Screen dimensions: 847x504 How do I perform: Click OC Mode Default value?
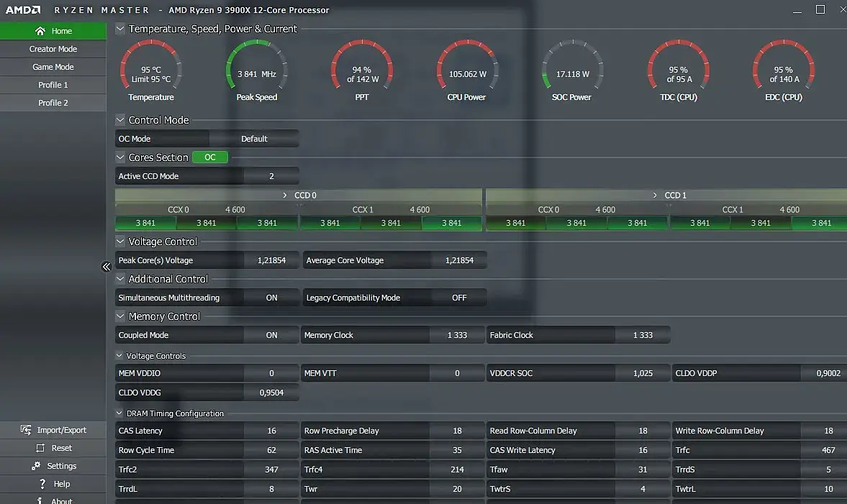(254, 139)
